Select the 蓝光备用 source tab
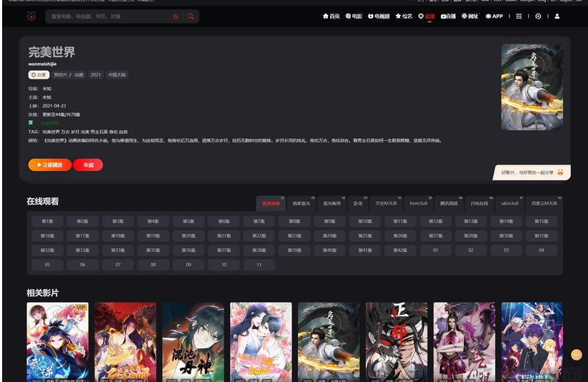The image size is (588, 382). click(x=332, y=203)
